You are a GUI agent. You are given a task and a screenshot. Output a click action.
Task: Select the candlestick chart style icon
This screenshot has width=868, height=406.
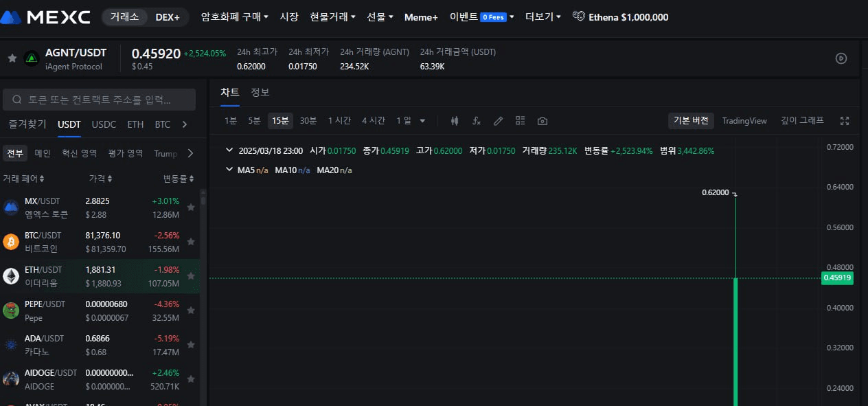(454, 121)
